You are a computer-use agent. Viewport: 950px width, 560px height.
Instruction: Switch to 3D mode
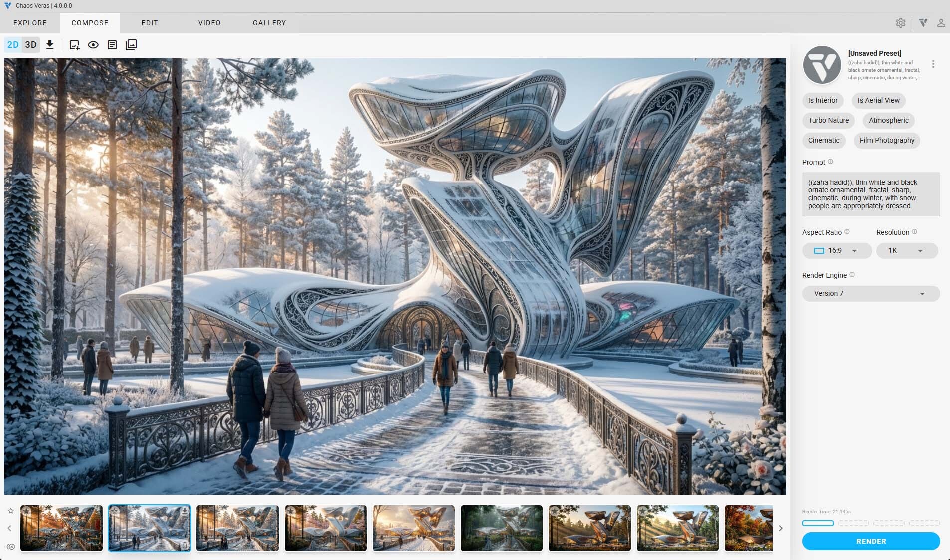pos(31,45)
